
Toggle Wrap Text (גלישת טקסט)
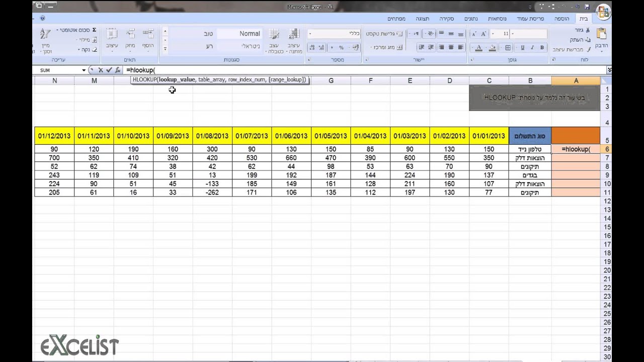(x=385, y=34)
